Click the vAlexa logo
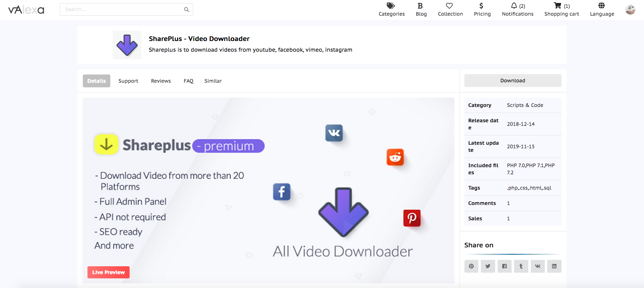644x288 pixels. tap(26, 10)
